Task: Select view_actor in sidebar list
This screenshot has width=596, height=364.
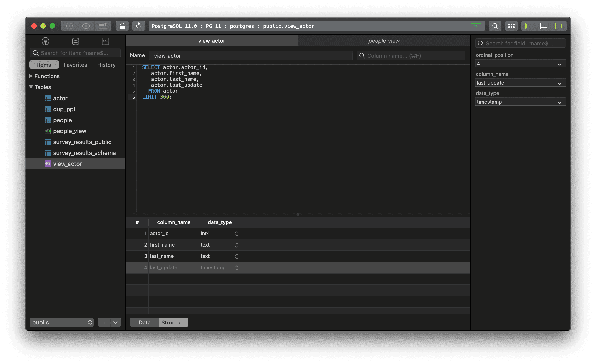Action: pos(75,164)
